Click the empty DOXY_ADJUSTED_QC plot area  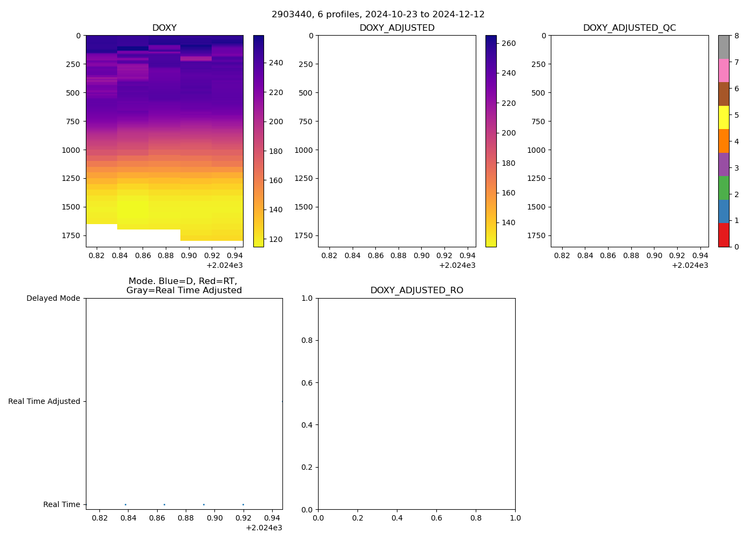coord(630,141)
